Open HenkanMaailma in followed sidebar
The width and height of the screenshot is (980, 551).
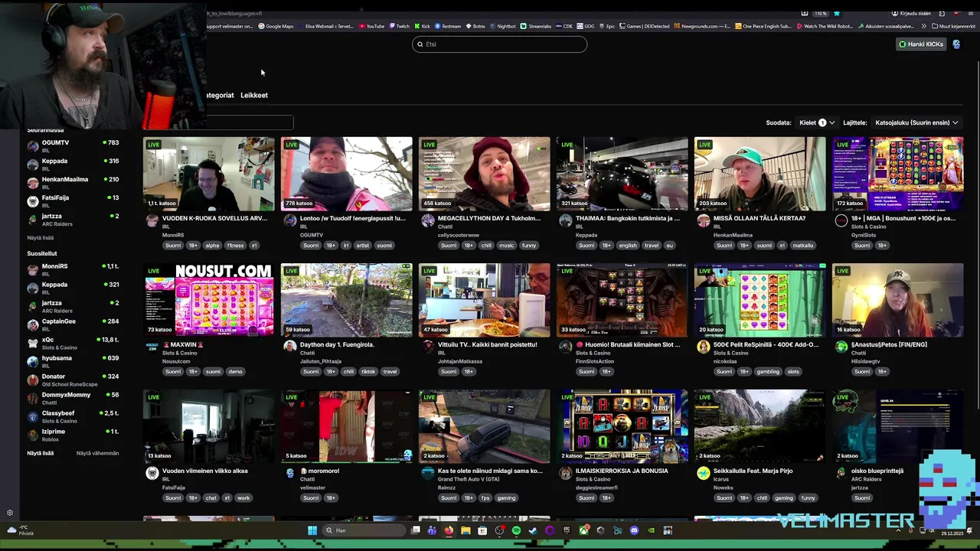coord(73,182)
